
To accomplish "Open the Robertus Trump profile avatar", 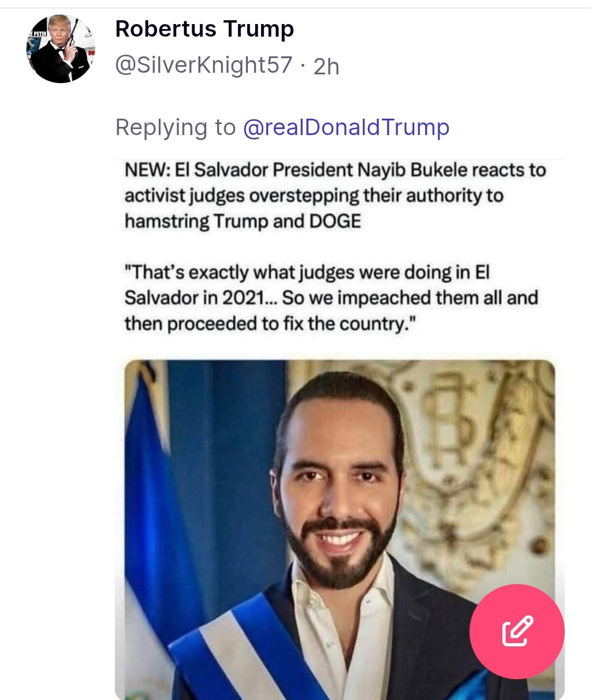I will 61,49.
